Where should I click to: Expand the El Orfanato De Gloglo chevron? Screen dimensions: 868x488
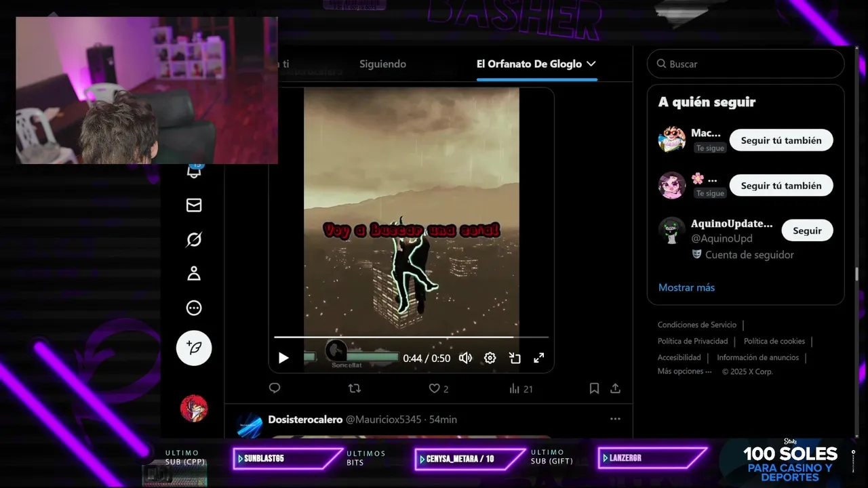coord(591,64)
